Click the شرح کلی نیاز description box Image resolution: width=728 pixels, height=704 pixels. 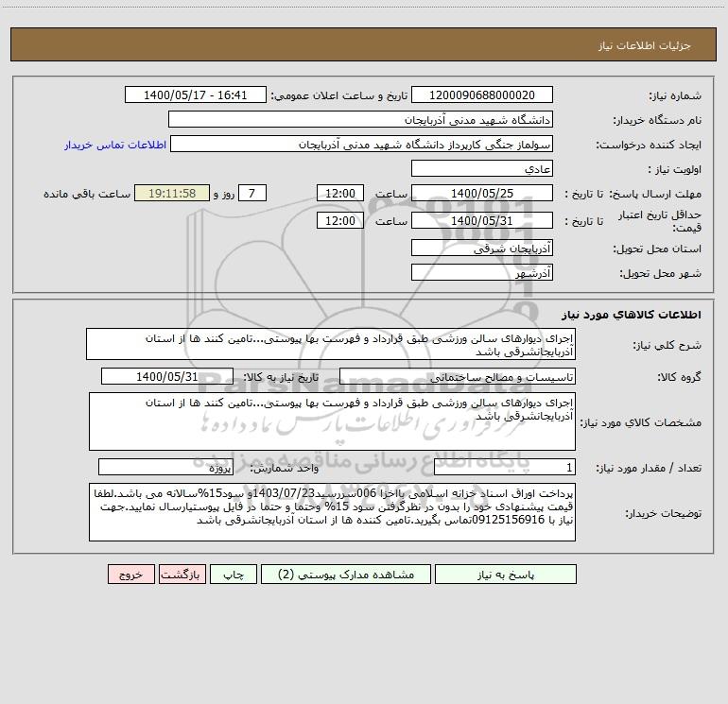pos(331,344)
